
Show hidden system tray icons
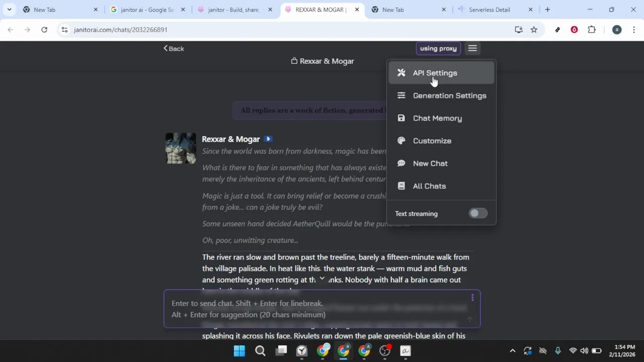[512, 351]
